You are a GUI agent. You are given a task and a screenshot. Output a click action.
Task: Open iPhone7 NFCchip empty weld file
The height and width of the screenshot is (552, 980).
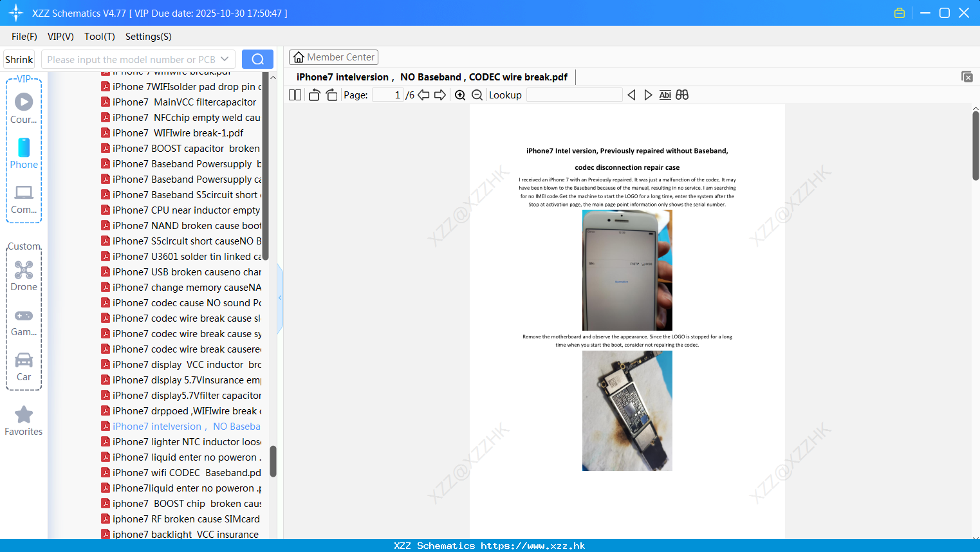pyautogui.click(x=181, y=118)
